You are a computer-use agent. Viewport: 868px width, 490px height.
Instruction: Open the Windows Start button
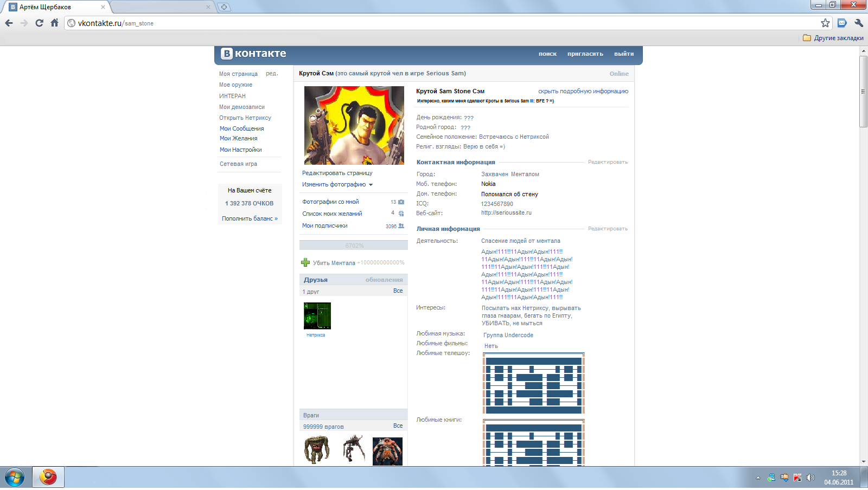(x=14, y=478)
